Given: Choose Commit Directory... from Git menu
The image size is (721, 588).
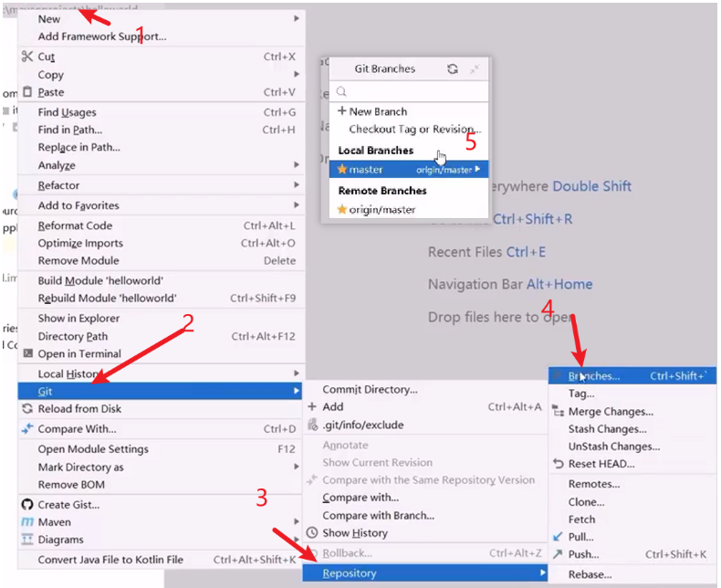Looking at the screenshot, I should (370, 390).
